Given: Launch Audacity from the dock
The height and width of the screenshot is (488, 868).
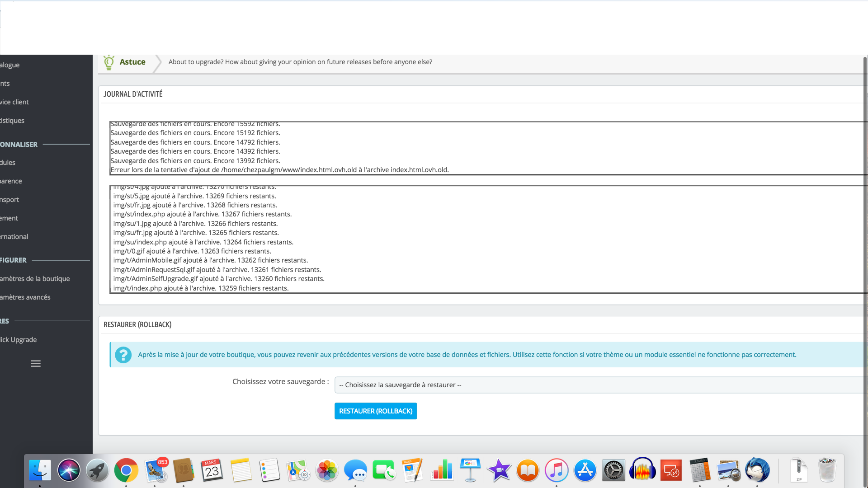Looking at the screenshot, I should click(x=642, y=470).
